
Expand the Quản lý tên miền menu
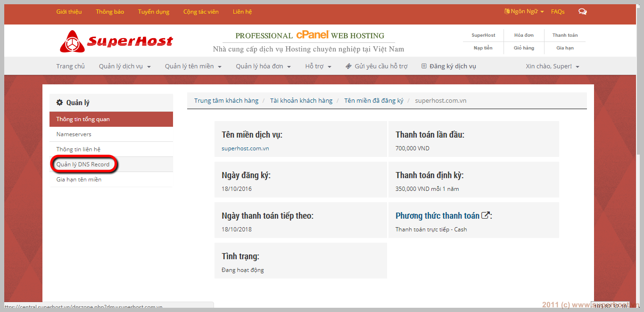click(193, 66)
